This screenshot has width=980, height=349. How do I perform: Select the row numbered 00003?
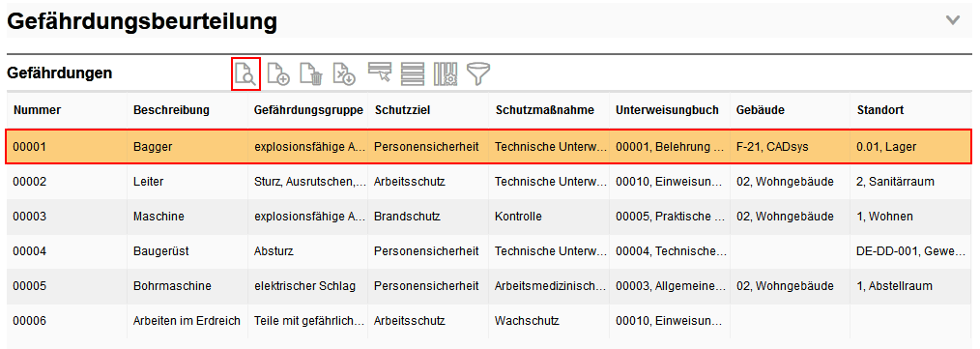click(489, 217)
